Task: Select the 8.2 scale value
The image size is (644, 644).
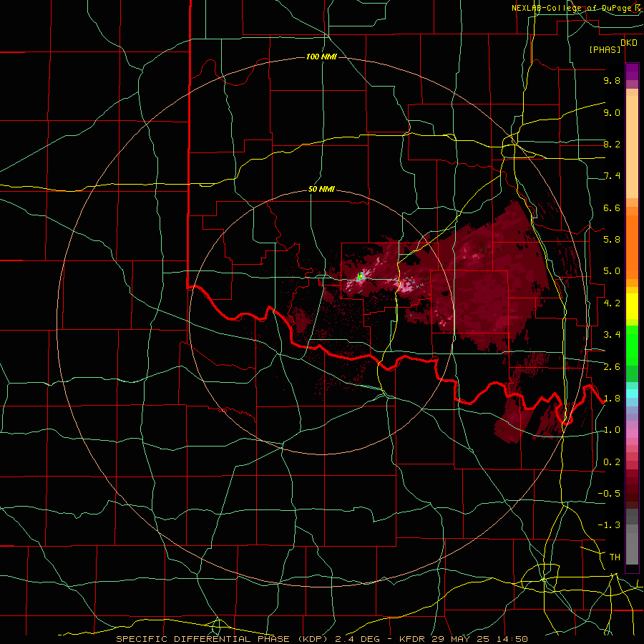Action: pyautogui.click(x=612, y=144)
